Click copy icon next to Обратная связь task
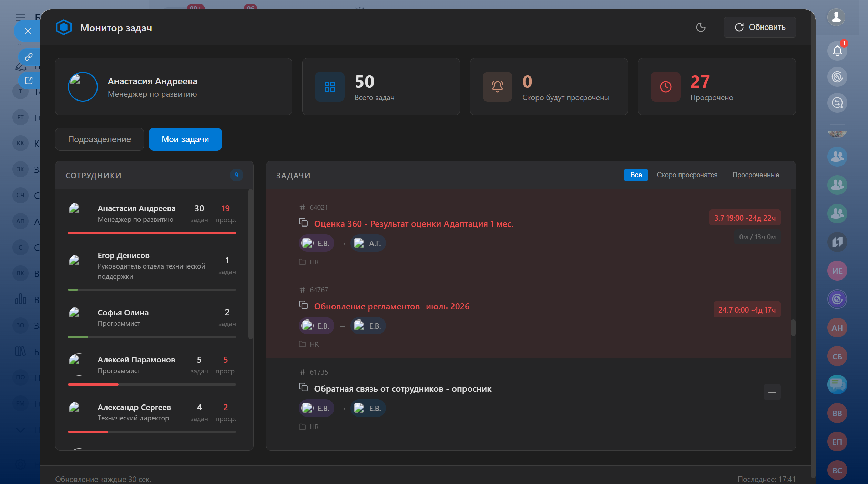The height and width of the screenshot is (484, 868). (303, 387)
